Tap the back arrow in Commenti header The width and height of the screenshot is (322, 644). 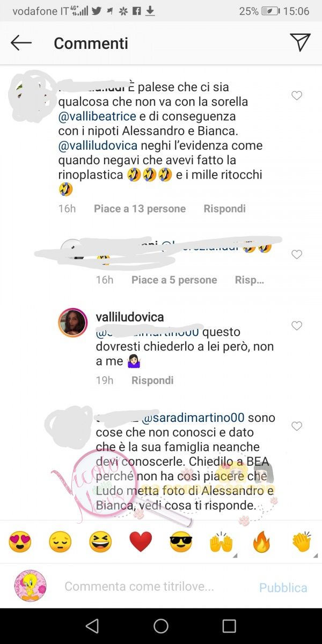click(x=21, y=43)
